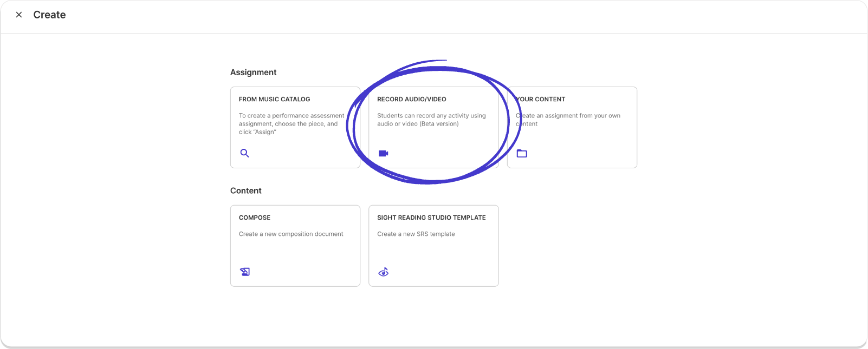Click the Compose notation pencil icon
The height and width of the screenshot is (349, 868).
[x=245, y=272]
